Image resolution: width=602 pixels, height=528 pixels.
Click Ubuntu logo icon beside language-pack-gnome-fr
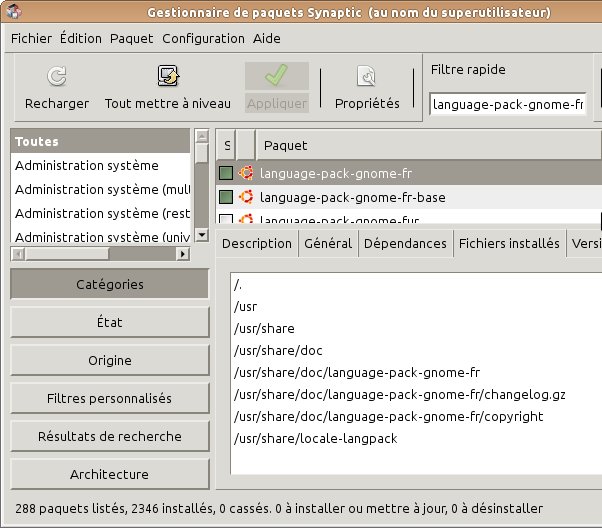click(246, 173)
